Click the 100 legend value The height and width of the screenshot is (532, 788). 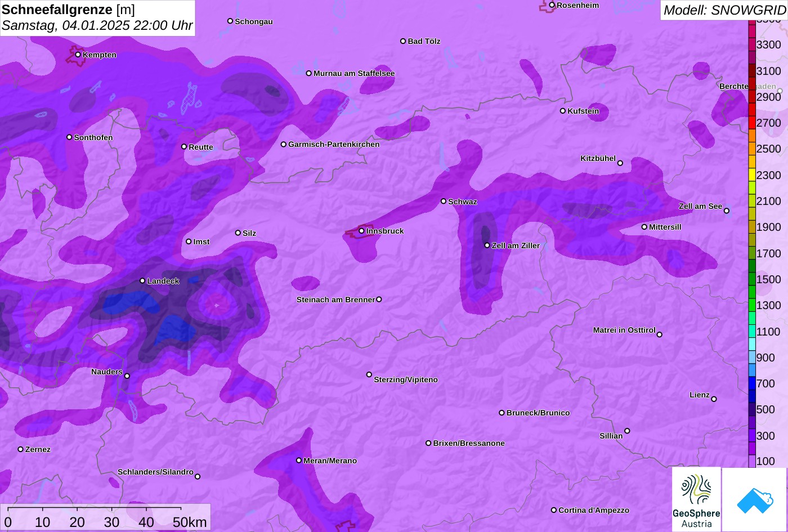766,461
